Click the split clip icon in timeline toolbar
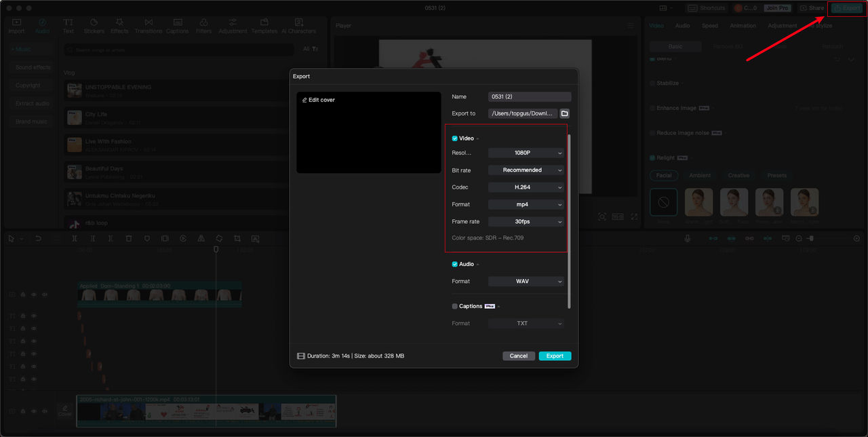 75,238
